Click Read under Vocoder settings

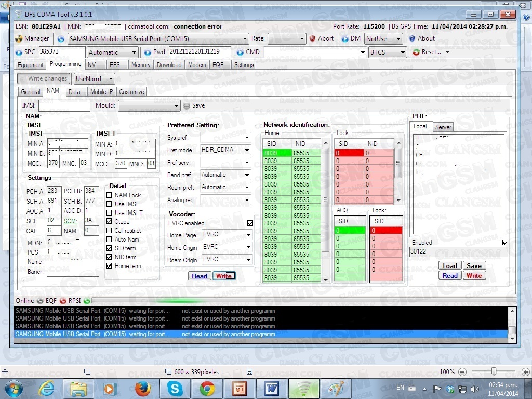coord(199,276)
